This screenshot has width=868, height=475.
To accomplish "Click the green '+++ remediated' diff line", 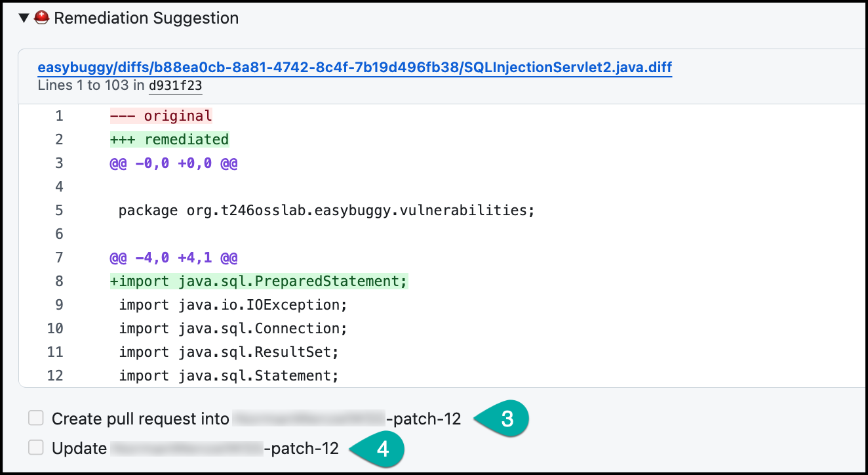I will pyautogui.click(x=169, y=140).
